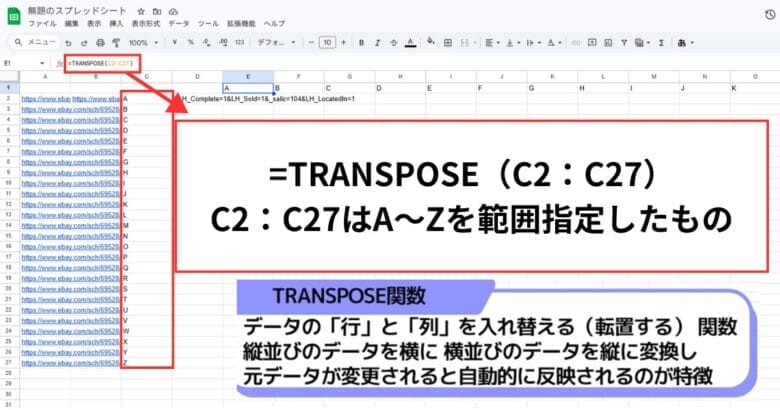
Task: Open the borders tool
Action: (x=448, y=43)
